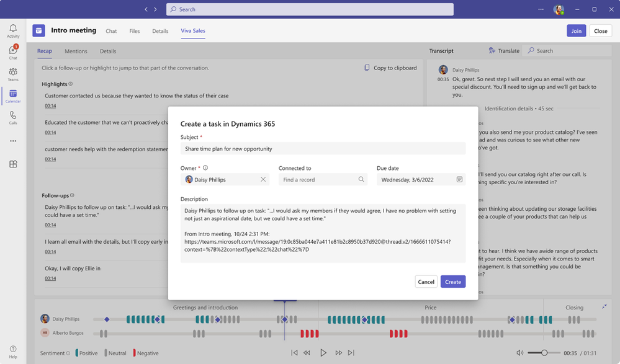This screenshot has height=364, width=620.
Task: Click the Negative sentiment legend
Action: pos(146,353)
